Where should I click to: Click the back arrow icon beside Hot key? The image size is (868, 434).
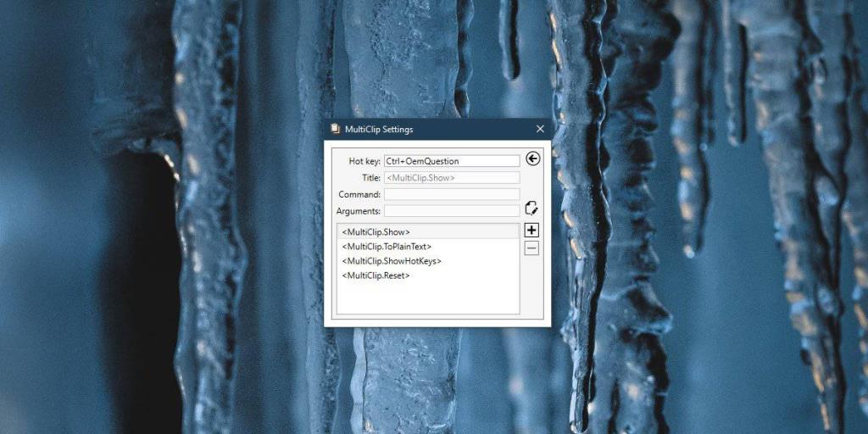tap(532, 159)
